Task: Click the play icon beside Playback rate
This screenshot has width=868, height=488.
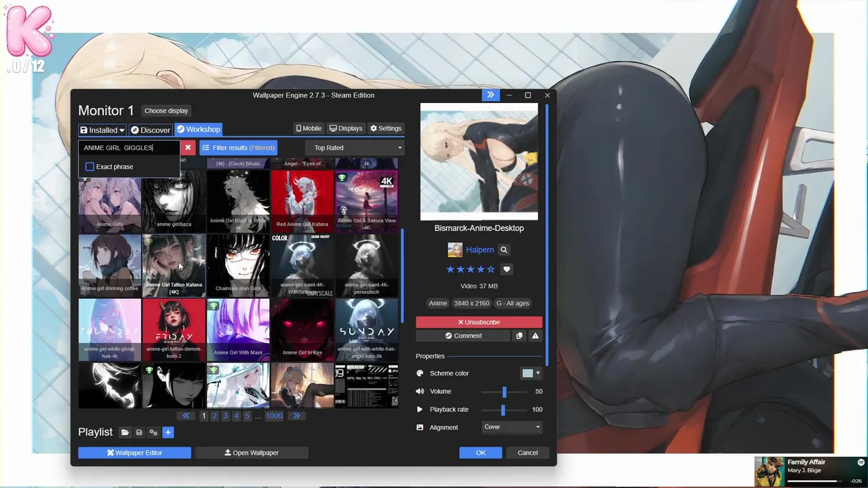Action: tap(420, 409)
